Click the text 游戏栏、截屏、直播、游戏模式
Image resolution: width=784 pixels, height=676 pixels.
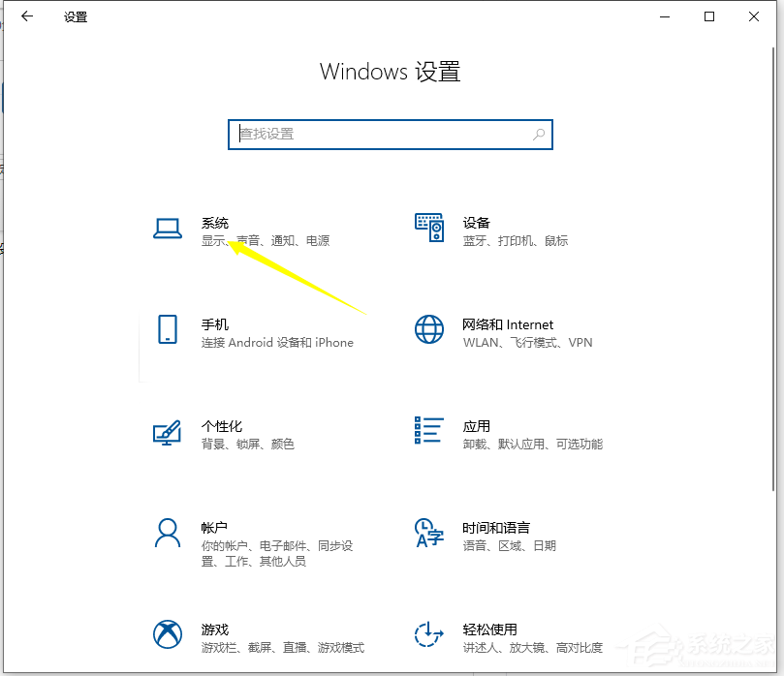[x=283, y=648]
